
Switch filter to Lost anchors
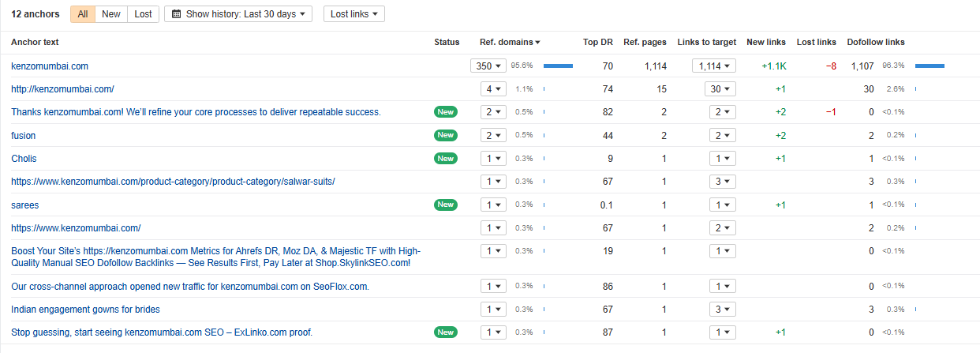click(x=143, y=14)
